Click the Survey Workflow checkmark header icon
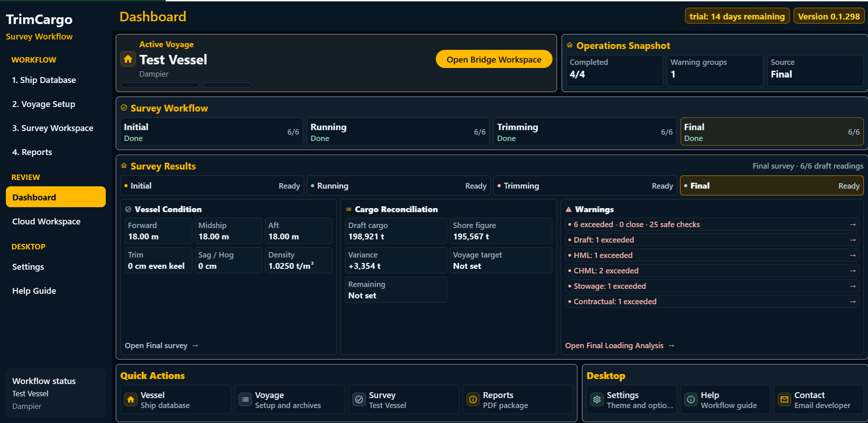 [x=124, y=107]
